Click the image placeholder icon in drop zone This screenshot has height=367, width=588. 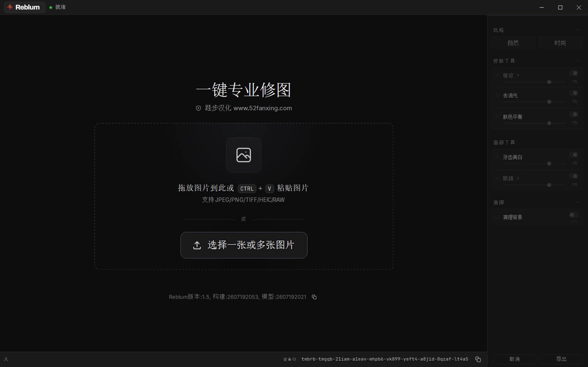pos(243,155)
